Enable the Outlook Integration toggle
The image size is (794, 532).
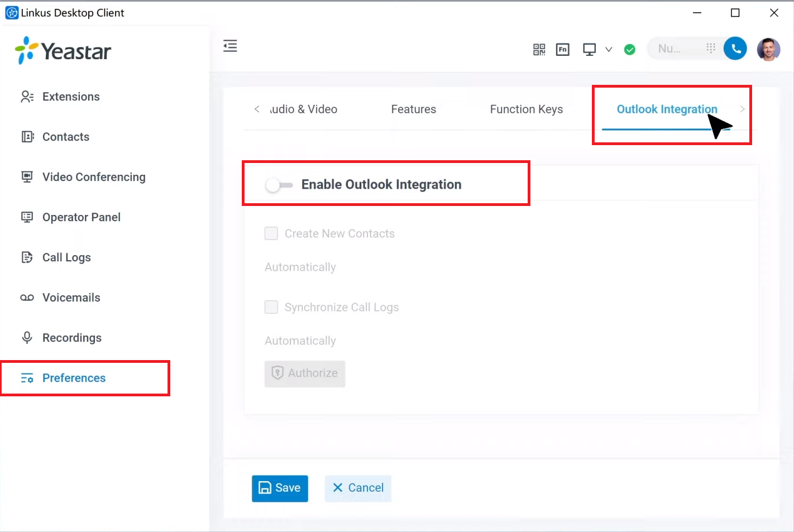pos(279,184)
